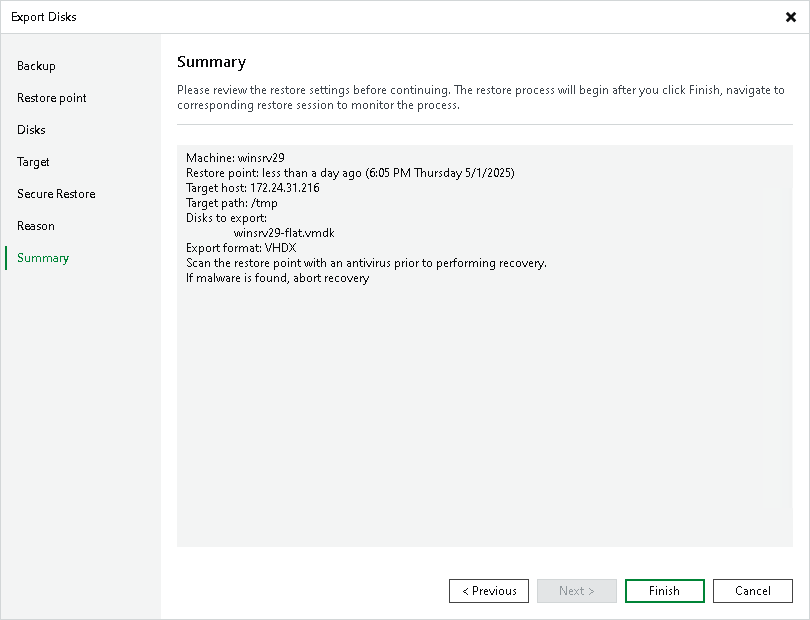810x620 pixels.
Task: Click the antivirus scan summary line
Action: point(366,263)
